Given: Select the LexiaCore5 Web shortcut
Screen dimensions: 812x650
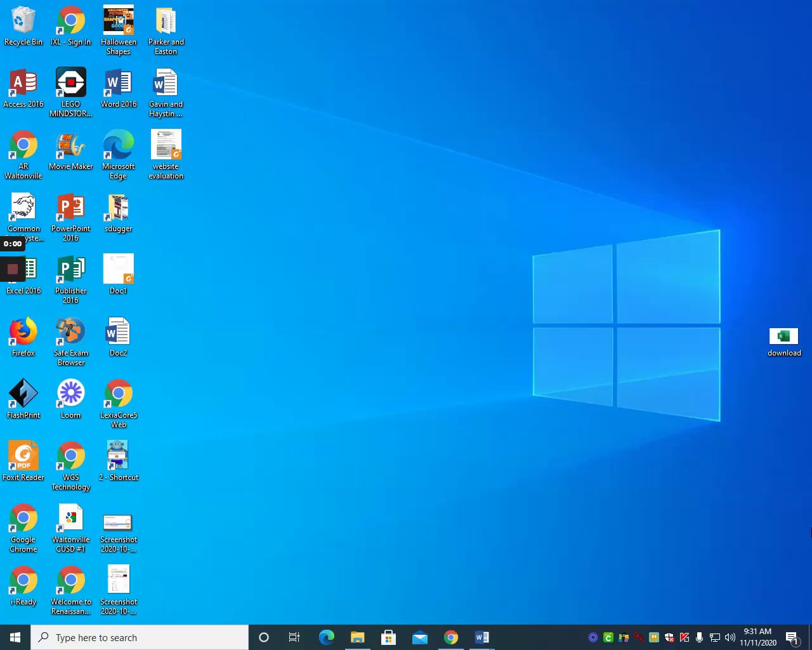Looking at the screenshot, I should pyautogui.click(x=119, y=404).
